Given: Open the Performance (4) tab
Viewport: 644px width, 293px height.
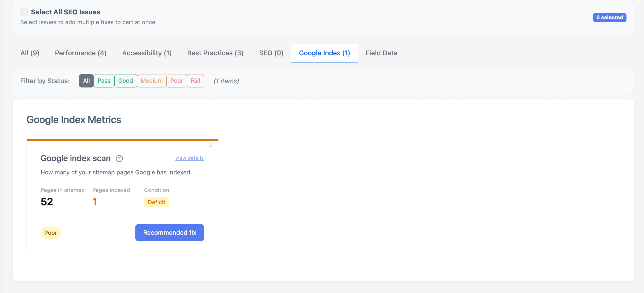Looking at the screenshot, I should coord(81,53).
